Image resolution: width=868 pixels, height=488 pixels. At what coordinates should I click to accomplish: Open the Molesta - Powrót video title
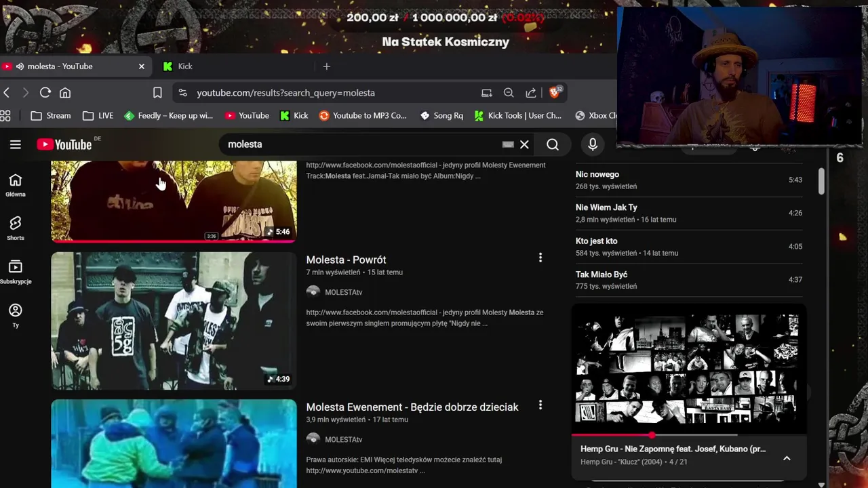click(346, 260)
